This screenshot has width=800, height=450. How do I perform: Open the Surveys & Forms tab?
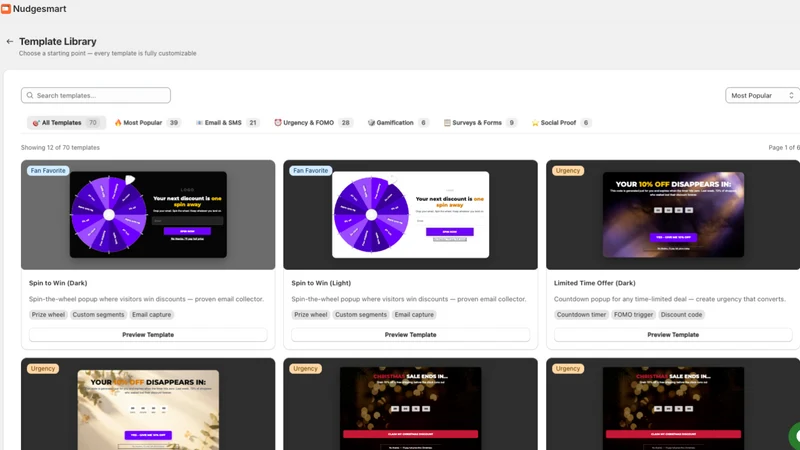[x=480, y=122]
